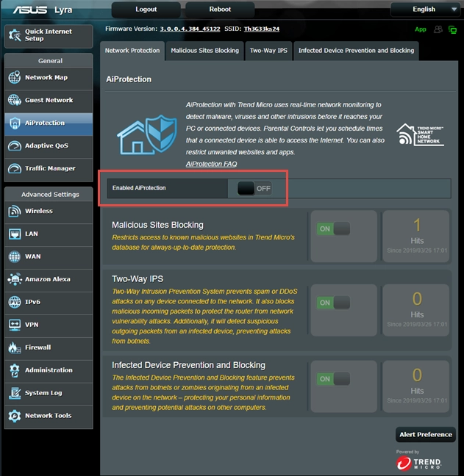464x476 pixels.
Task: Click the Two-Way IPS section heading
Action: pyautogui.click(x=138, y=279)
